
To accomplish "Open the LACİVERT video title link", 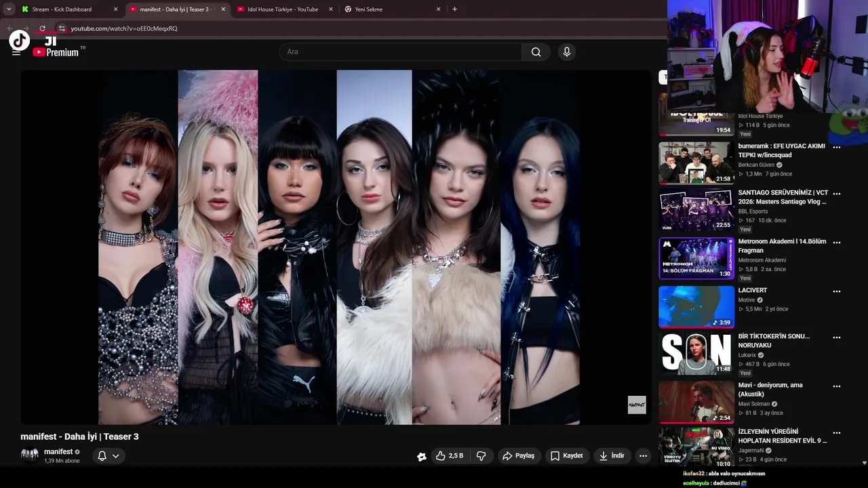I will coord(753,290).
